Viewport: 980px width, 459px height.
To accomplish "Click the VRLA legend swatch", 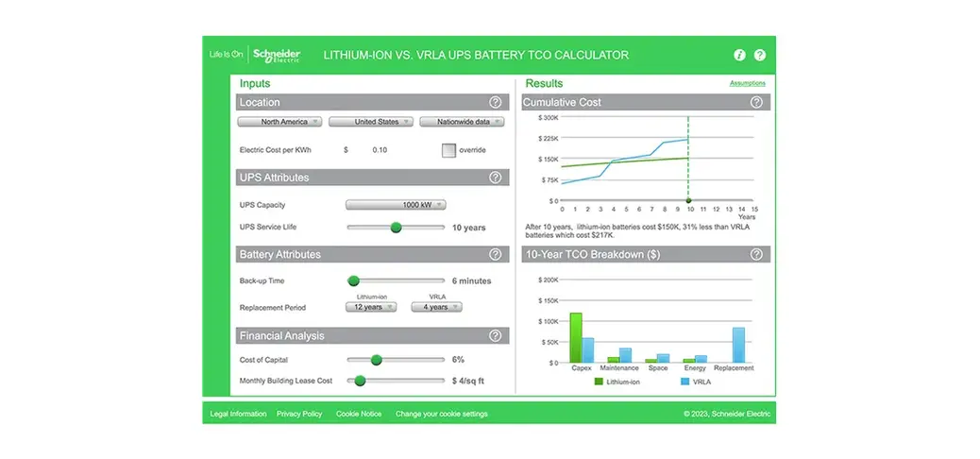I will click(684, 381).
